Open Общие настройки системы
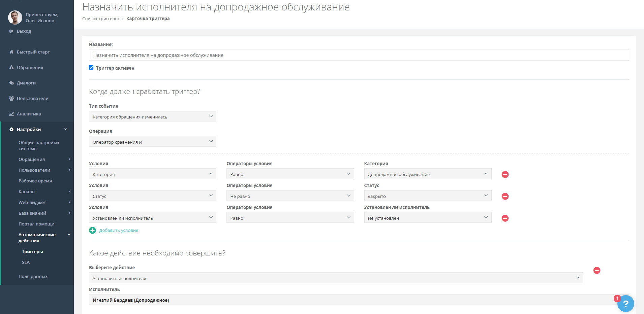 point(39,145)
